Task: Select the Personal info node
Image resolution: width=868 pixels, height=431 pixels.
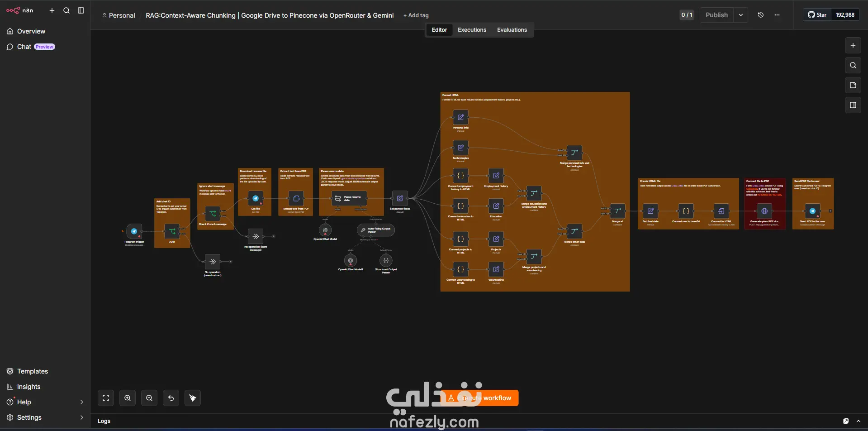Action: pyautogui.click(x=460, y=117)
